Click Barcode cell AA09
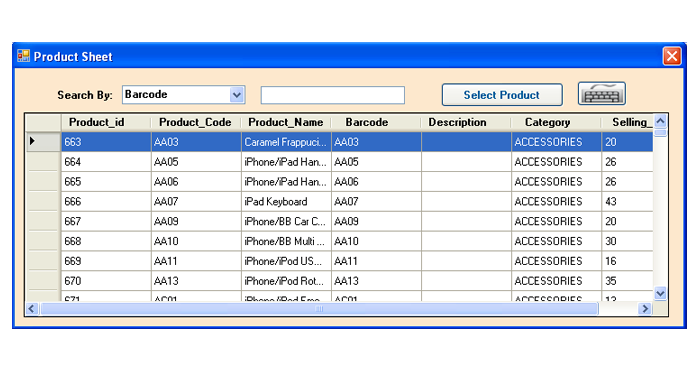This screenshot has width=700, height=371. pos(376,221)
